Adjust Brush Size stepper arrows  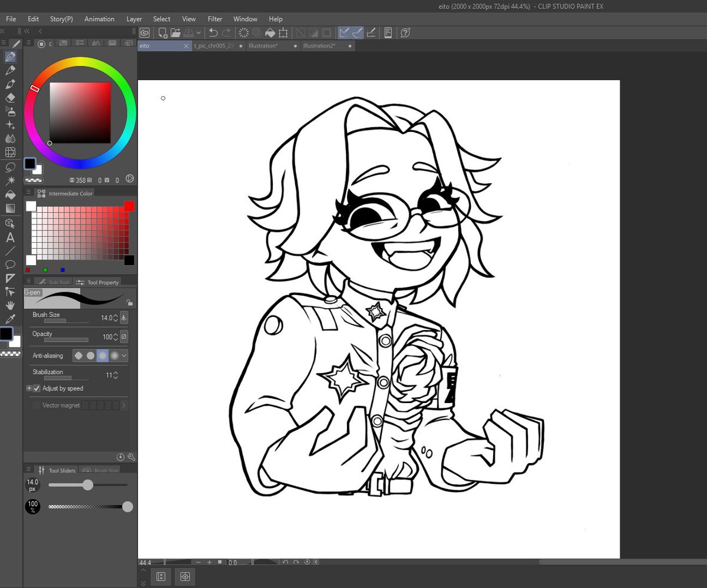tap(115, 318)
